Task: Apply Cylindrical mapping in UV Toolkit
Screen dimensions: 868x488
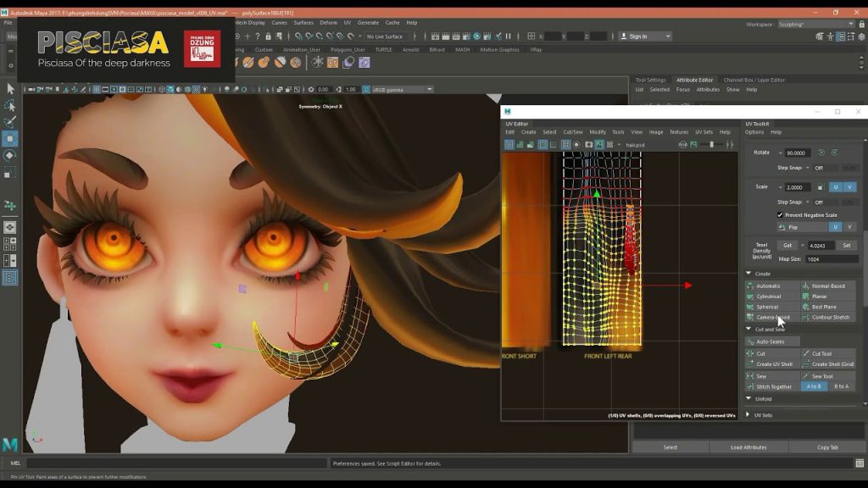Action: click(772, 297)
